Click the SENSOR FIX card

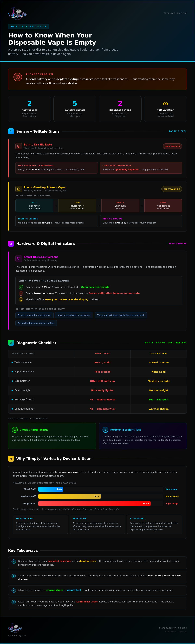point(97,524)
